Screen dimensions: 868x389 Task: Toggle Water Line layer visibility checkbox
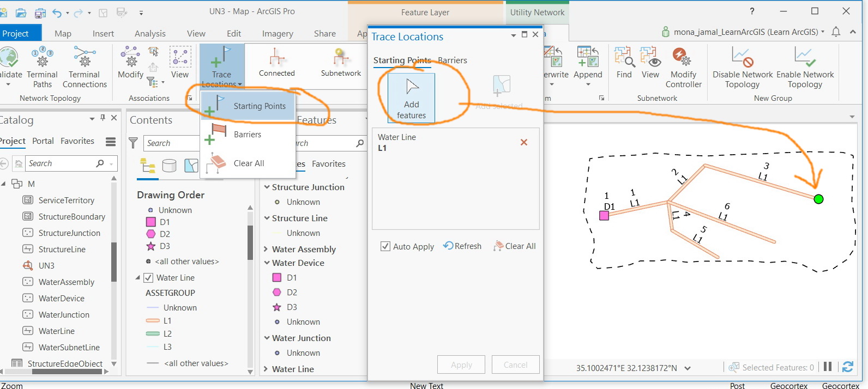148,278
